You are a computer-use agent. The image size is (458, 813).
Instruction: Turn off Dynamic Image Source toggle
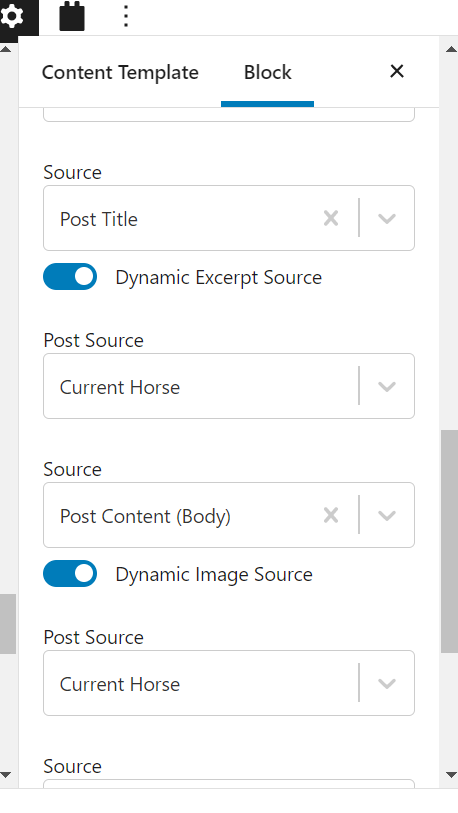(70, 573)
